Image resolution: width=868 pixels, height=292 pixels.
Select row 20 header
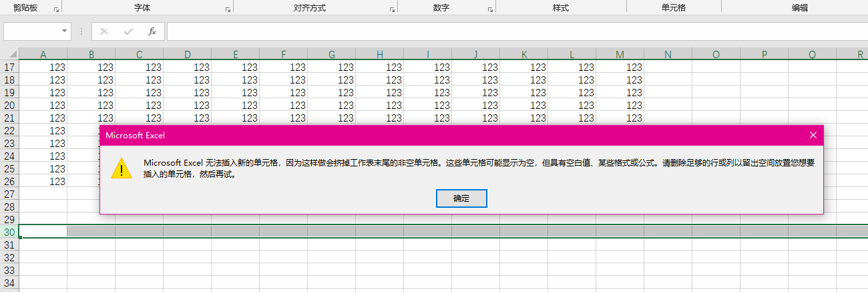[9, 105]
